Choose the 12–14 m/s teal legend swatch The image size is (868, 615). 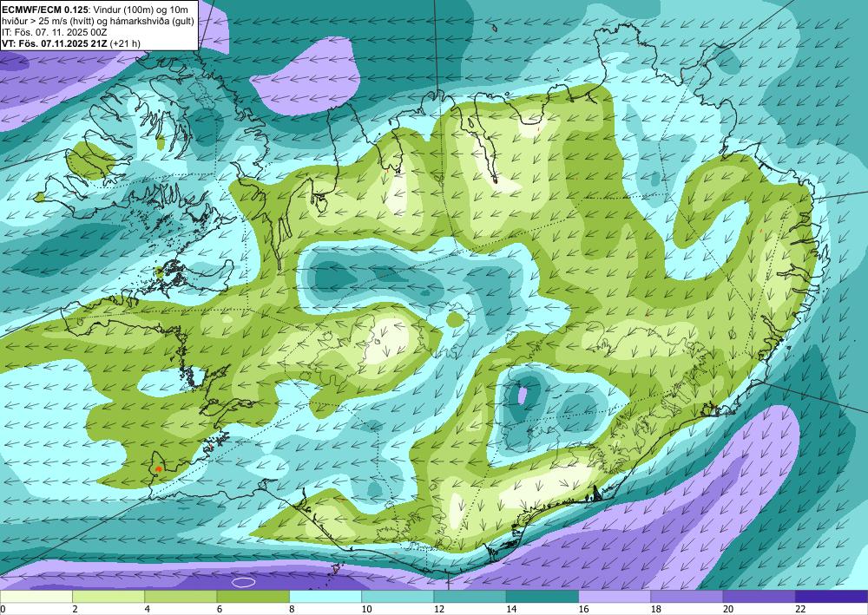click(470, 597)
